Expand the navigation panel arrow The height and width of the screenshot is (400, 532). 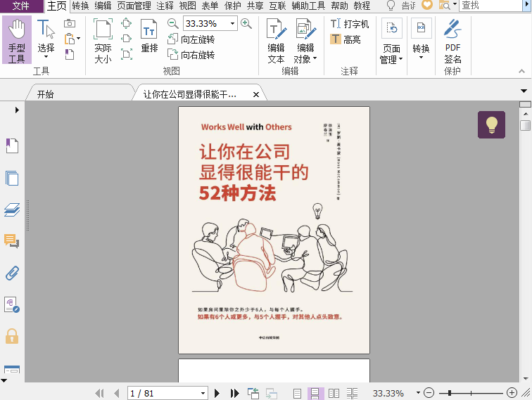(17, 110)
